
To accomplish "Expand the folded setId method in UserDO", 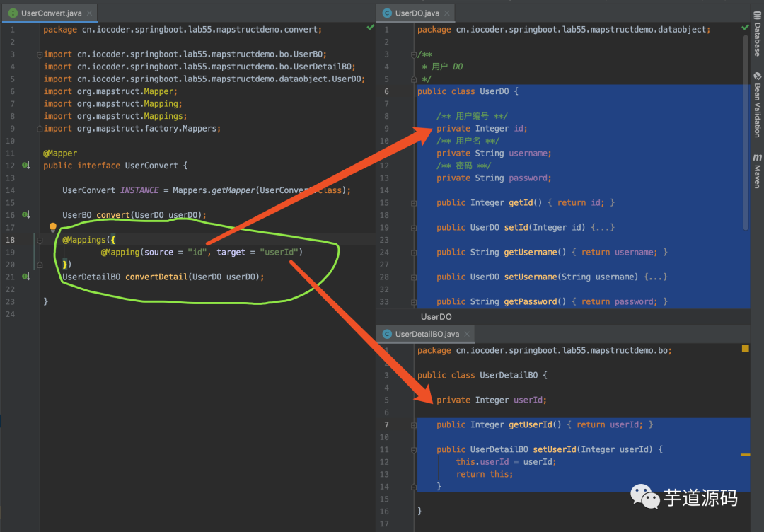I will (414, 228).
